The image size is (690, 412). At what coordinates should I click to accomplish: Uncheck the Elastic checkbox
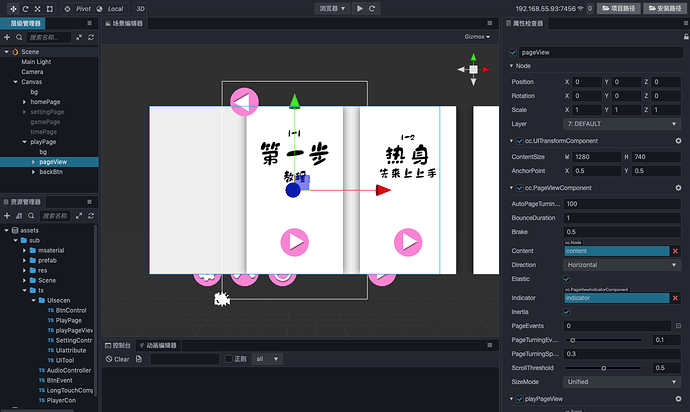pyautogui.click(x=566, y=279)
